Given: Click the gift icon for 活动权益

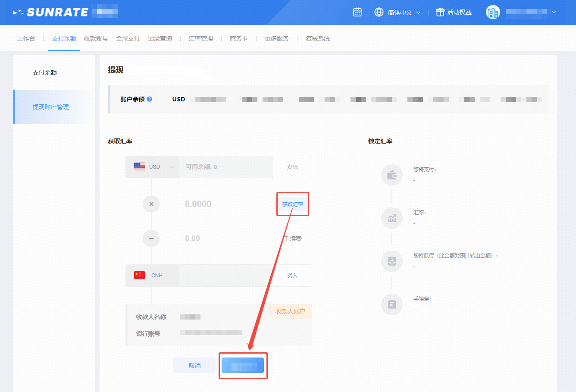Looking at the screenshot, I should coord(440,12).
